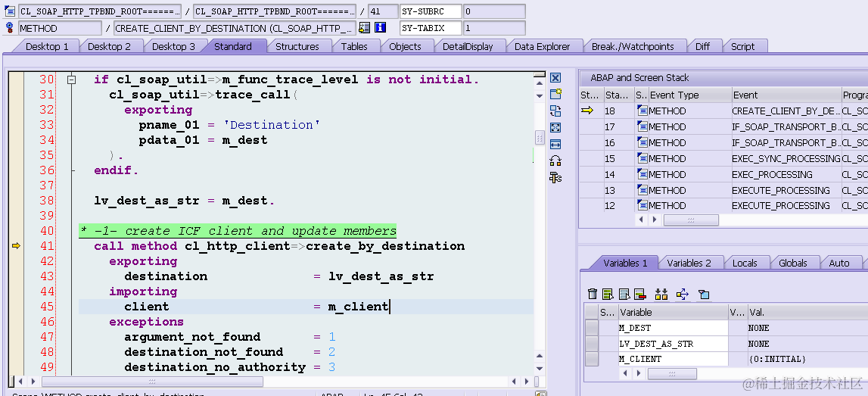The width and height of the screenshot is (868, 396).
Task: Switch to the Desktop 3 tab
Action: tap(173, 46)
